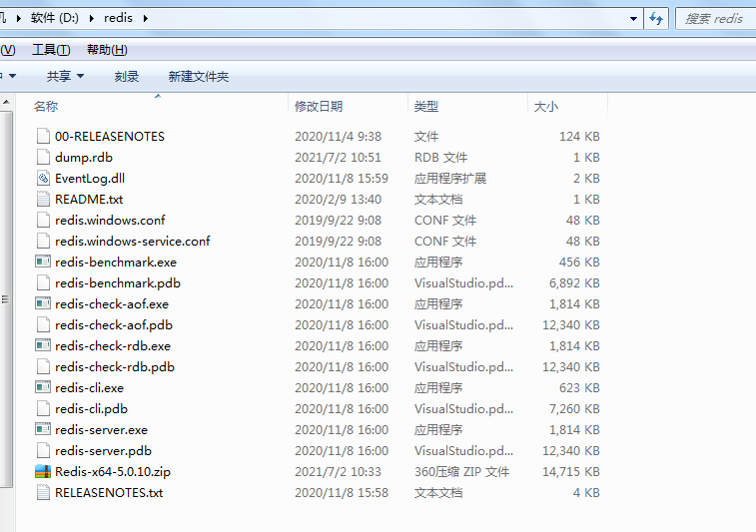Click the 360压缩 ZIP 文件 type cell
Viewport: 756px width, 532px height.
[x=462, y=472]
